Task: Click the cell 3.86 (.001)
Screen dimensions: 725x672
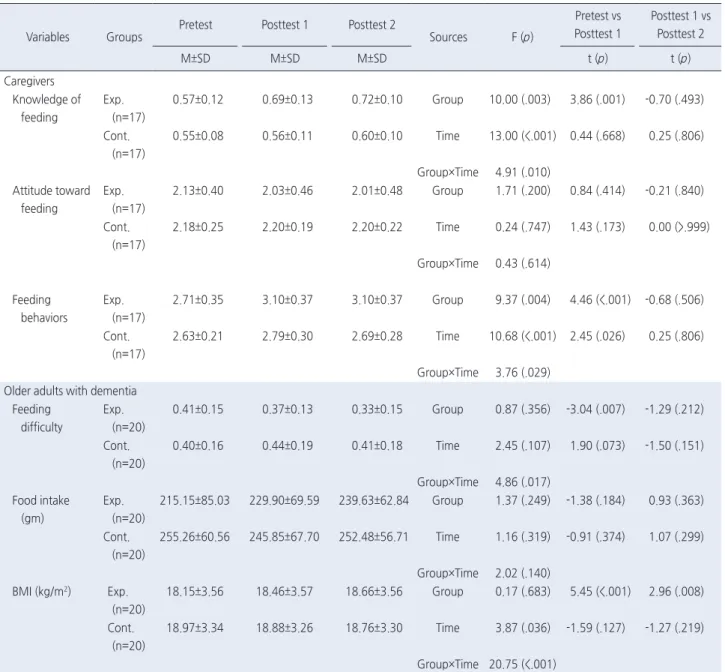Action: click(x=597, y=99)
